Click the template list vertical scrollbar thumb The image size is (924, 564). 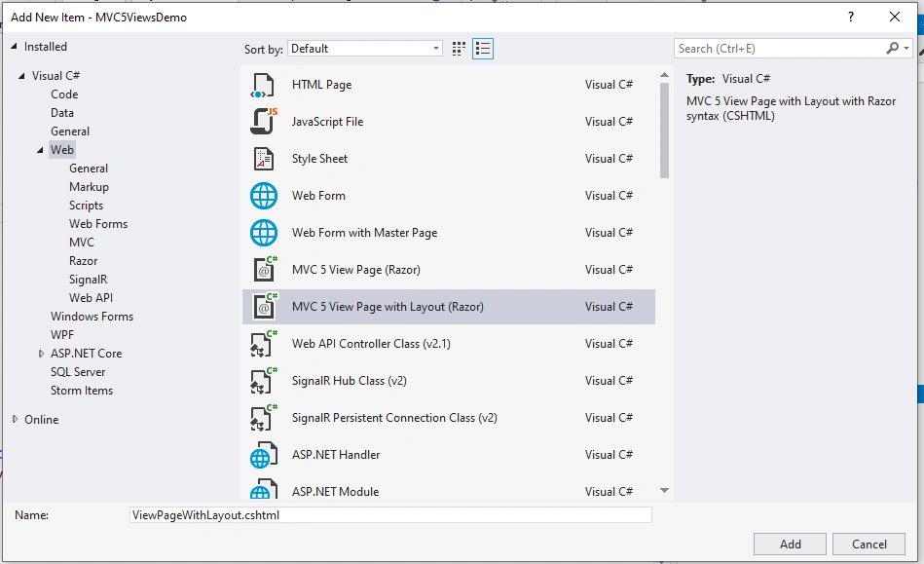[x=664, y=130]
